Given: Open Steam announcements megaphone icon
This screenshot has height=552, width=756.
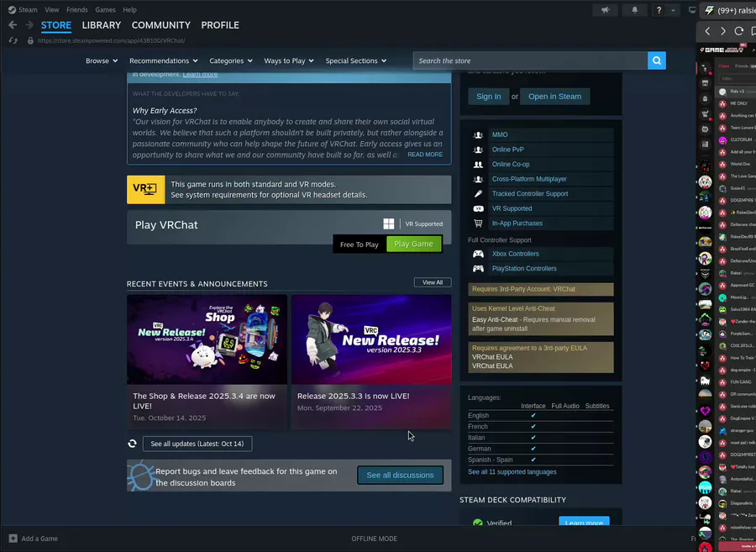Looking at the screenshot, I should tap(606, 10).
